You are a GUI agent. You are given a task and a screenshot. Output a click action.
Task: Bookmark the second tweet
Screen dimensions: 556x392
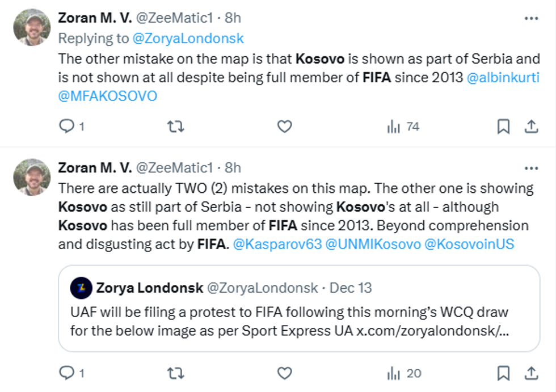pyautogui.click(x=503, y=373)
